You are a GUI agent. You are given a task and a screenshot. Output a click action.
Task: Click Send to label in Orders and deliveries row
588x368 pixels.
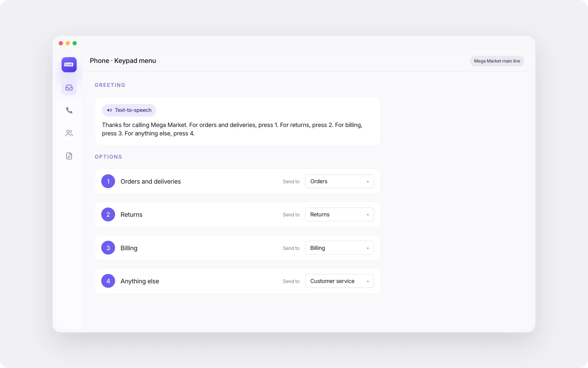click(x=291, y=182)
